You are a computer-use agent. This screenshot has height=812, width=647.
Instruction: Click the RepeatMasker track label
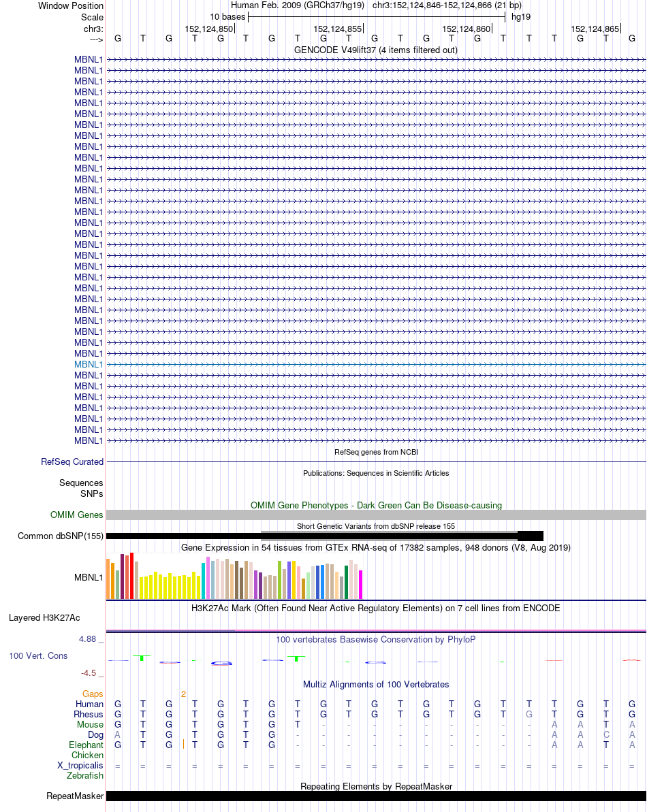pyautogui.click(x=75, y=796)
